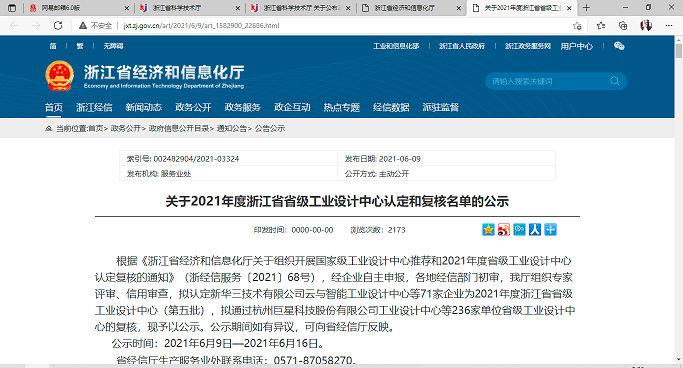This screenshot has height=368, width=683.
Task: Open 用户中心 user center
Action: point(577,46)
